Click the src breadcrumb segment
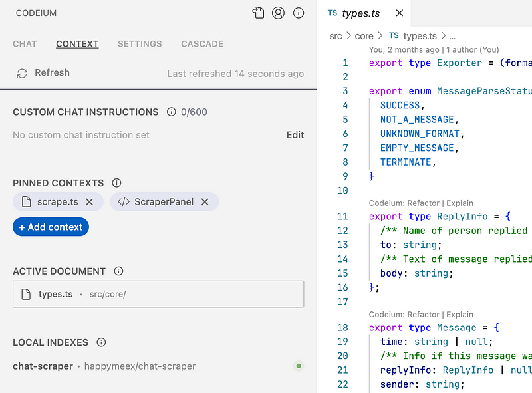 [336, 36]
